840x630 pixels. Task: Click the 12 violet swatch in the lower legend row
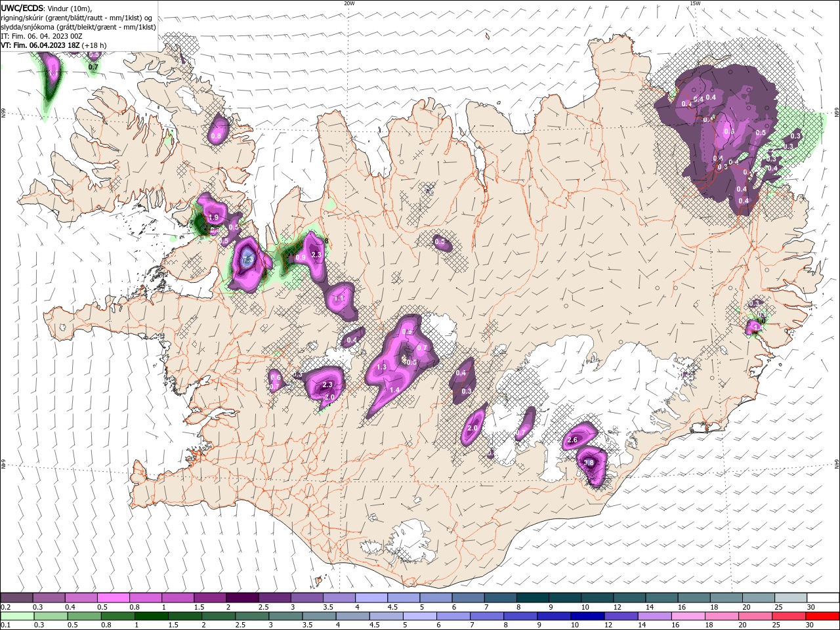(x=620, y=616)
